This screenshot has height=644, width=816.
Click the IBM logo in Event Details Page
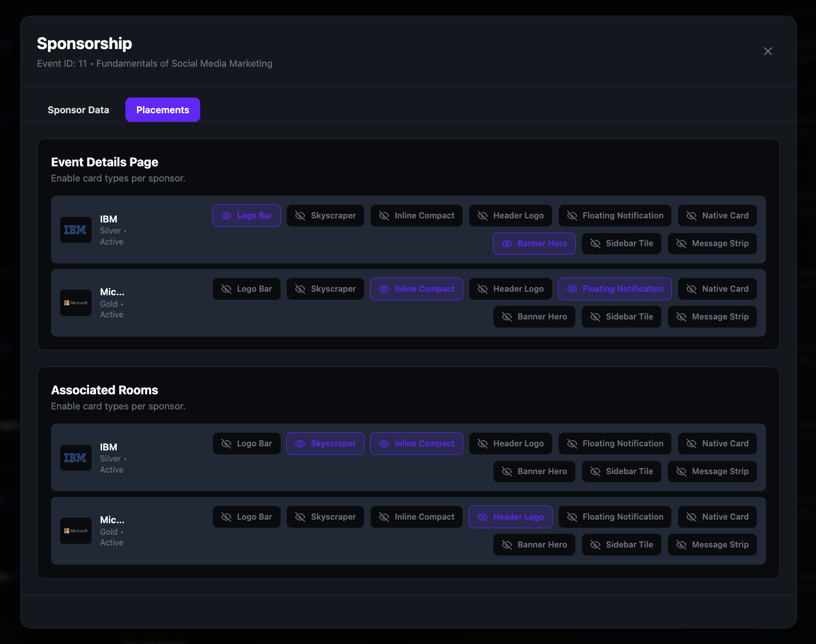pos(76,230)
